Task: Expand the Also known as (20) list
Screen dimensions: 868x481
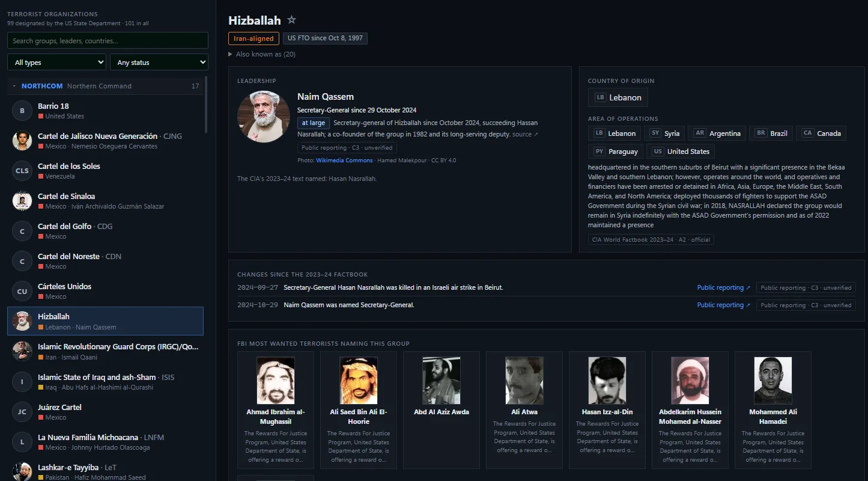Action: (262, 54)
